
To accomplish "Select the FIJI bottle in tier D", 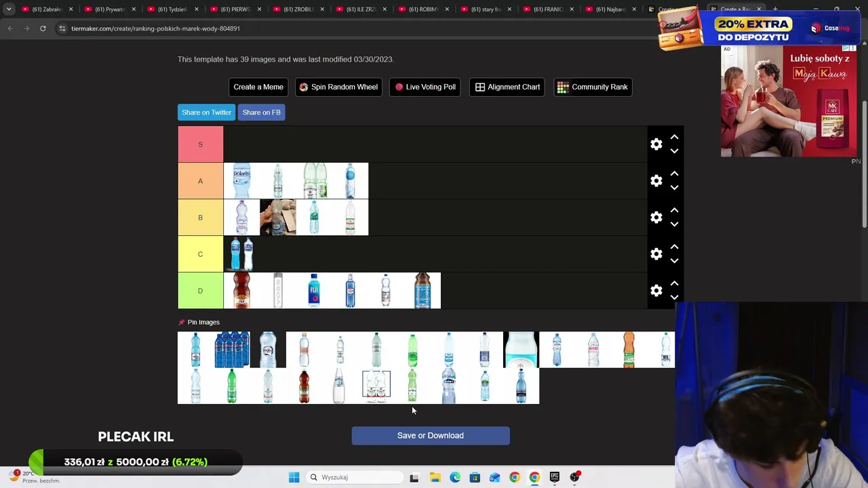I will tap(314, 291).
